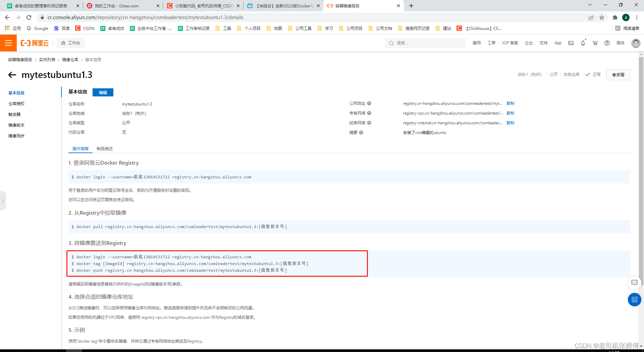Screen dimensions: 644x352
Task: Open the user avatar menu
Action: point(636,43)
